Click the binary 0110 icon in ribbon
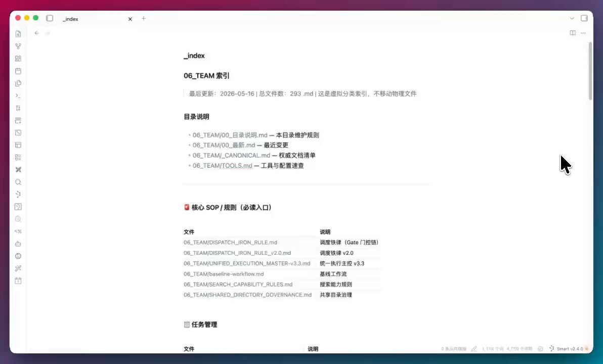Image resolution: width=603 pixels, height=364 pixels. point(18,108)
